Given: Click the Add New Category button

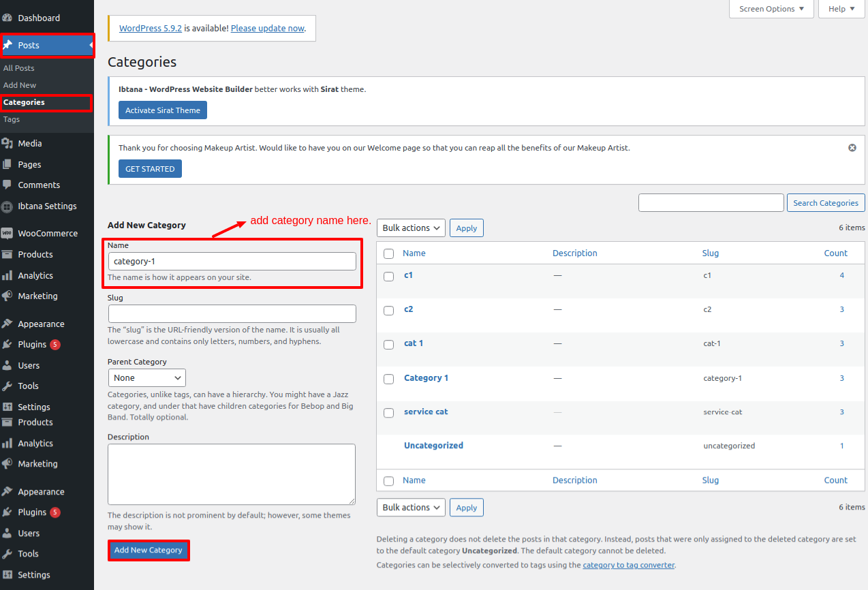Looking at the screenshot, I should pyautogui.click(x=149, y=550).
